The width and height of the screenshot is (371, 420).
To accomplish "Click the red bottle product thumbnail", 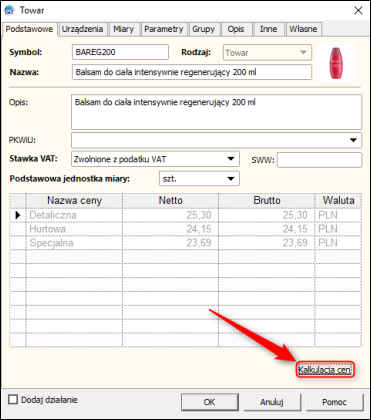I will (x=336, y=63).
